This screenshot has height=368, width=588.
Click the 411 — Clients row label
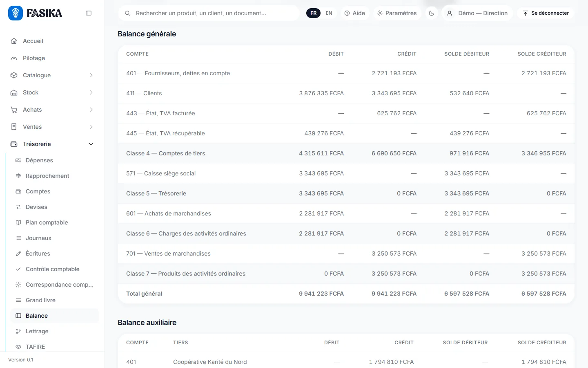[x=144, y=93]
